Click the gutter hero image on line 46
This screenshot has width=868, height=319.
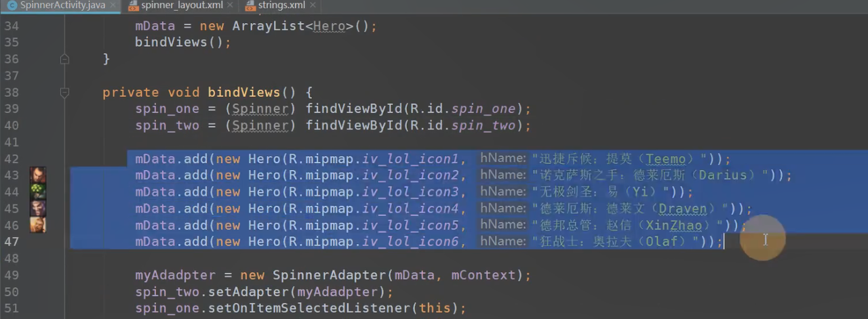[x=38, y=225]
